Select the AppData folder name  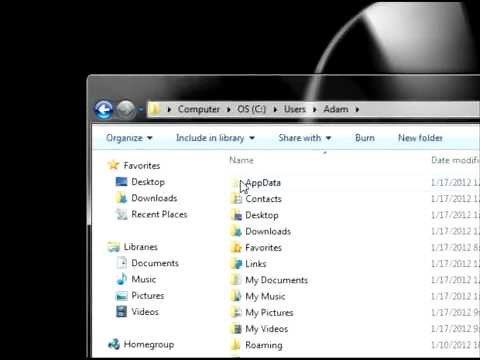pos(263,183)
